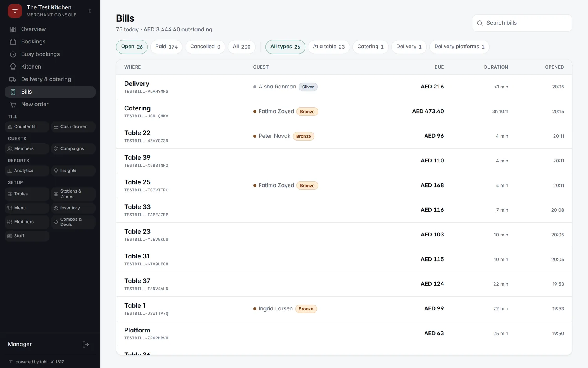Filter bills by At a table
This screenshot has width=588, height=368.
[x=328, y=47]
